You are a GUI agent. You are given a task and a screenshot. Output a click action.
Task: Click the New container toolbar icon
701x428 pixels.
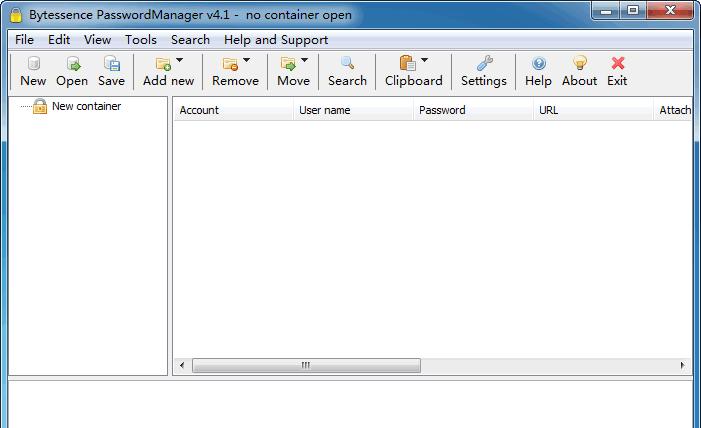click(34, 64)
